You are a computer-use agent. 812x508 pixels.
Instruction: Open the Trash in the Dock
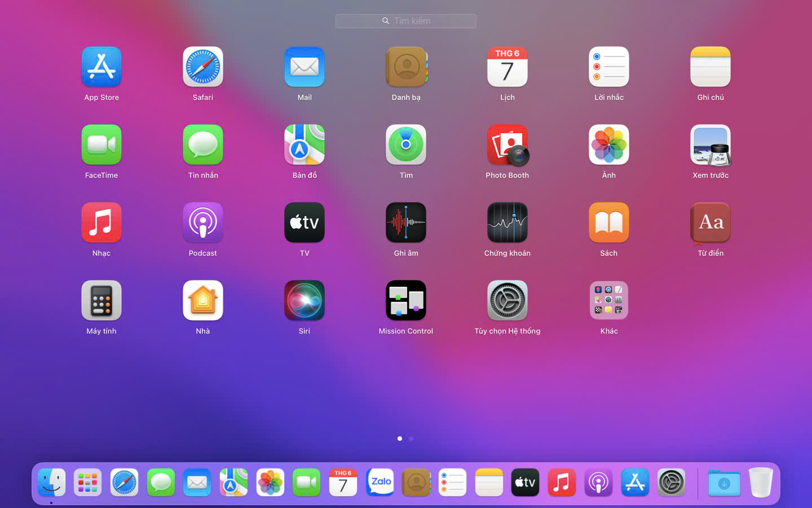(x=761, y=483)
